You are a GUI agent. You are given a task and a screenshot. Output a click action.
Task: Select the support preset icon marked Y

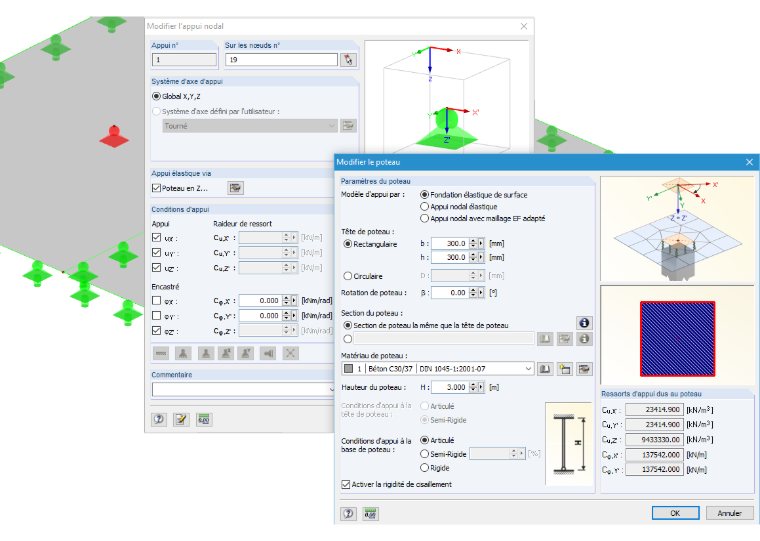click(x=246, y=353)
